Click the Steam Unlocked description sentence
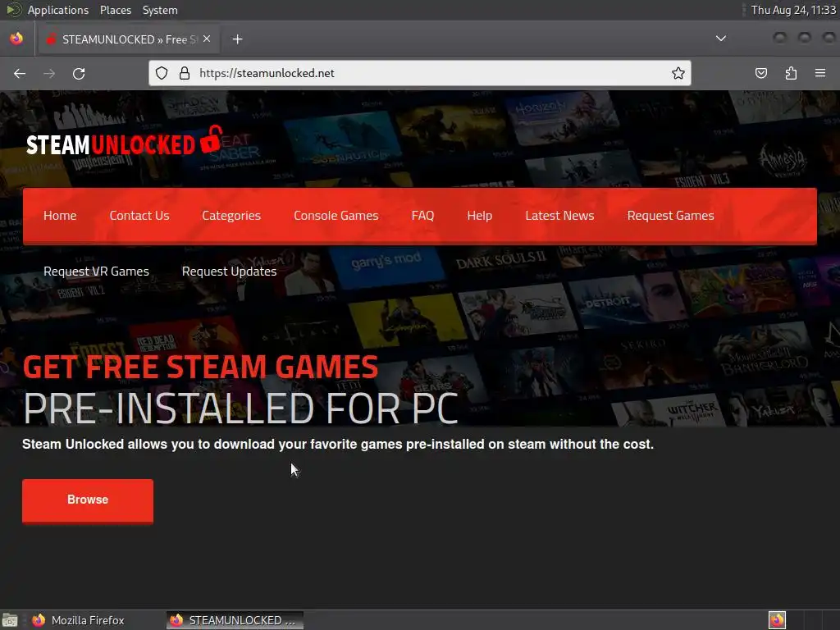This screenshot has height=630, width=840. (338, 444)
